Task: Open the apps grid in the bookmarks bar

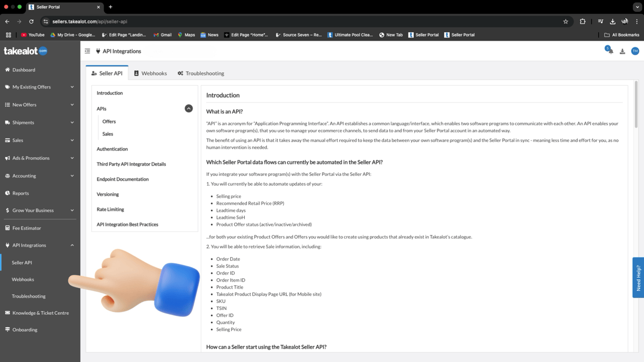Action: coord(8,35)
